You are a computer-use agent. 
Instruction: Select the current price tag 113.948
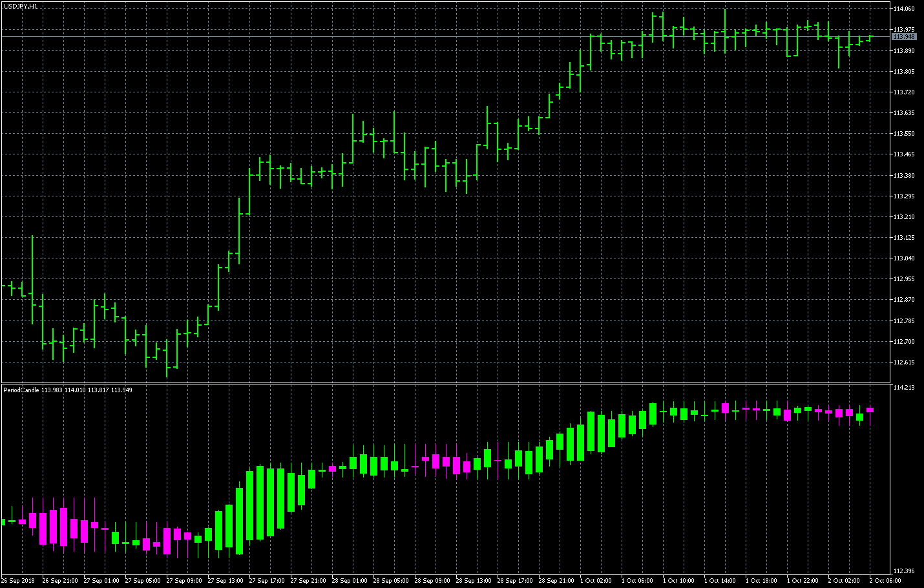pyautogui.click(x=904, y=37)
